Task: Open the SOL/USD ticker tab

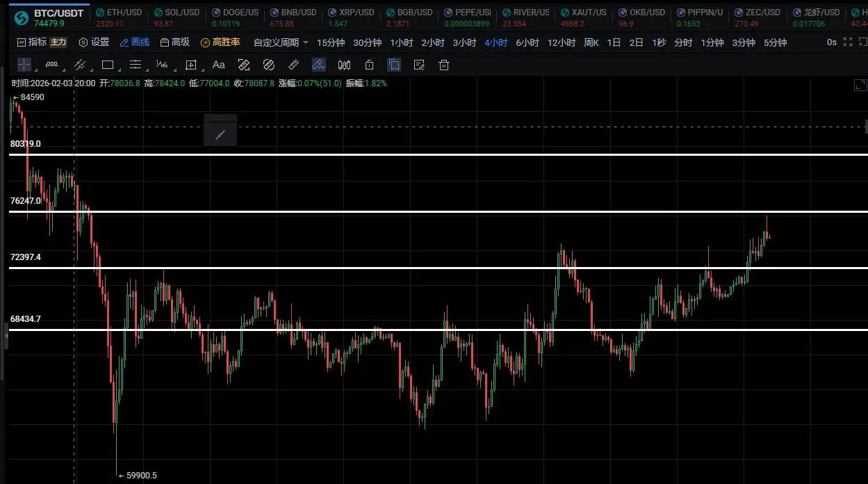Action: [177, 17]
